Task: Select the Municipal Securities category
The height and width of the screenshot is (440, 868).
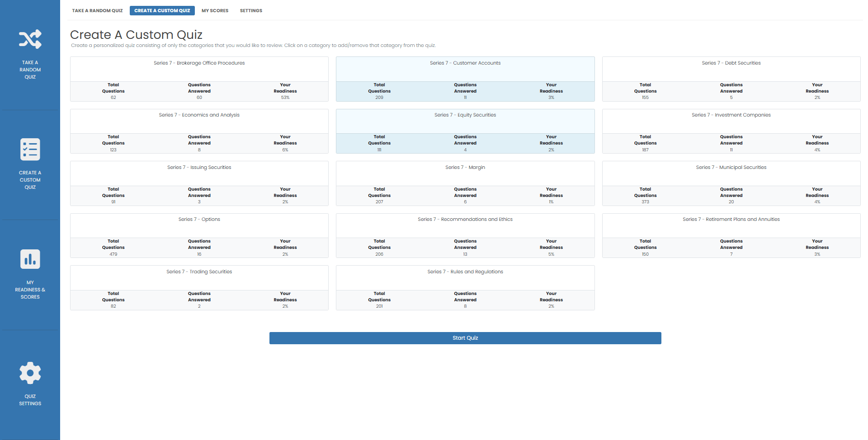Action: coord(731,173)
